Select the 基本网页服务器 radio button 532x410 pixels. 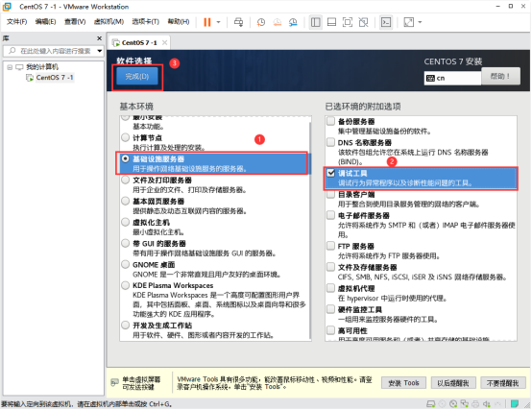126,201
